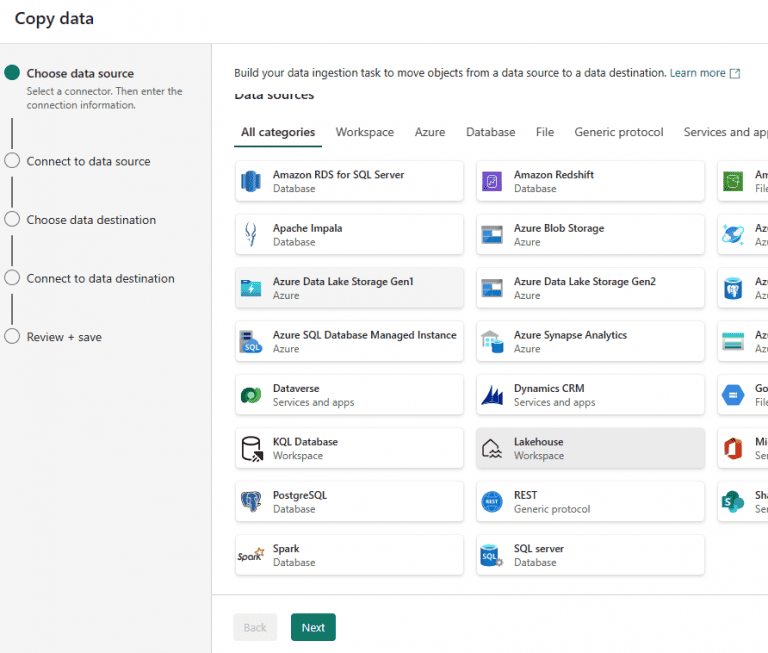Screen dimensions: 768x653
Task: Click the Amazon RDS for SQL Server icon
Action: 251,181
